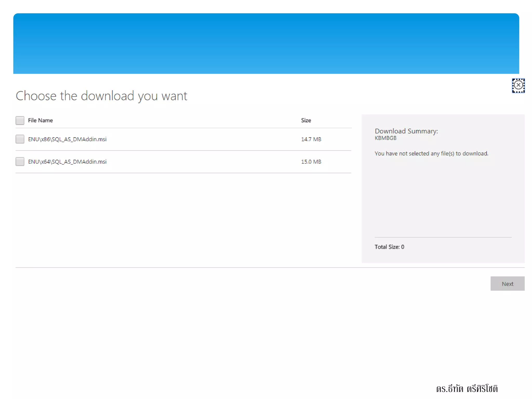The width and height of the screenshot is (532, 399).
Task: Click the blue header banner
Action: pyautogui.click(x=266, y=44)
